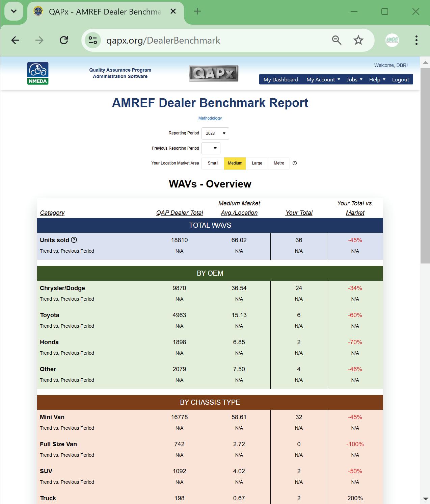Click the SUV row label

[x=46, y=471]
